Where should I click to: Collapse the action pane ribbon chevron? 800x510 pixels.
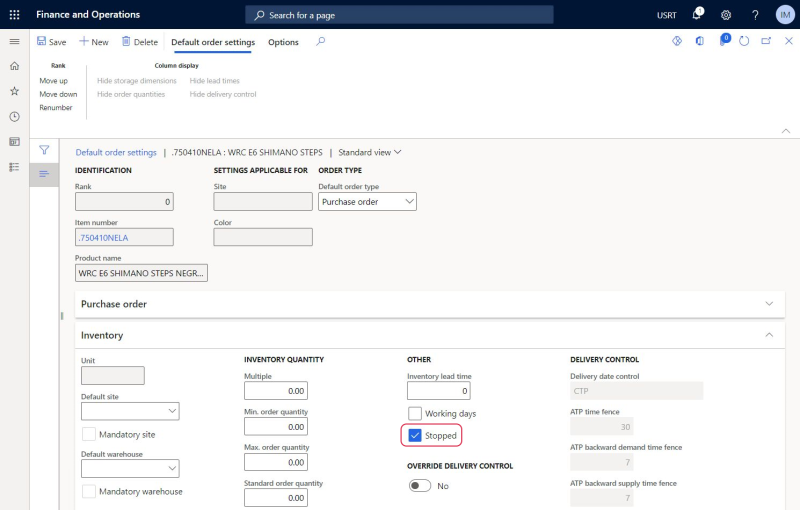pyautogui.click(x=786, y=131)
